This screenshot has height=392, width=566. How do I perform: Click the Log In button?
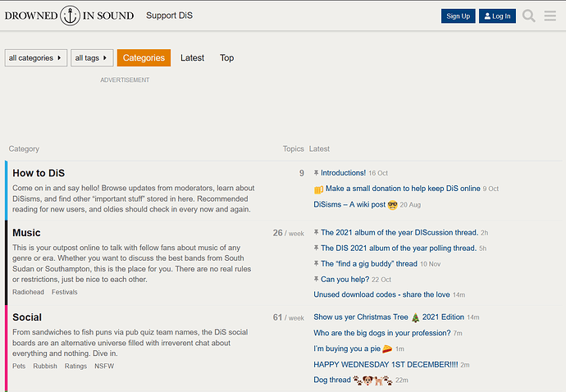tap(497, 16)
